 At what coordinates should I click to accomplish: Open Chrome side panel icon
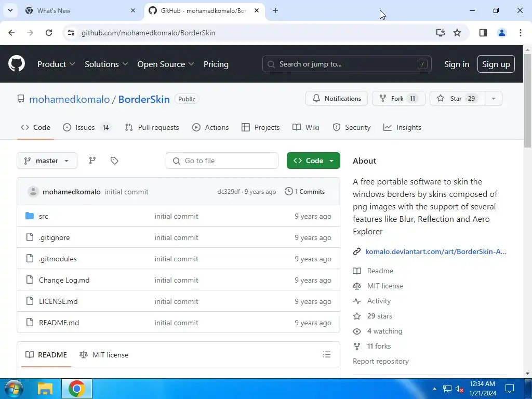click(x=483, y=33)
